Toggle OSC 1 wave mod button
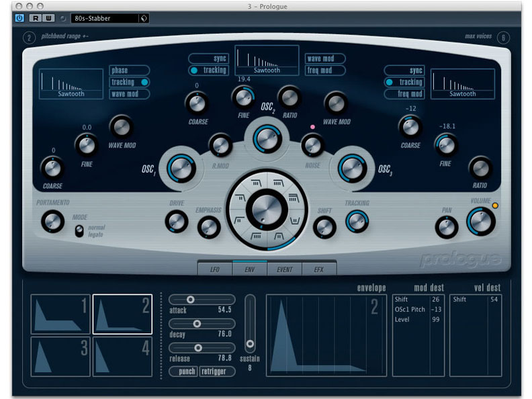 click(x=129, y=94)
